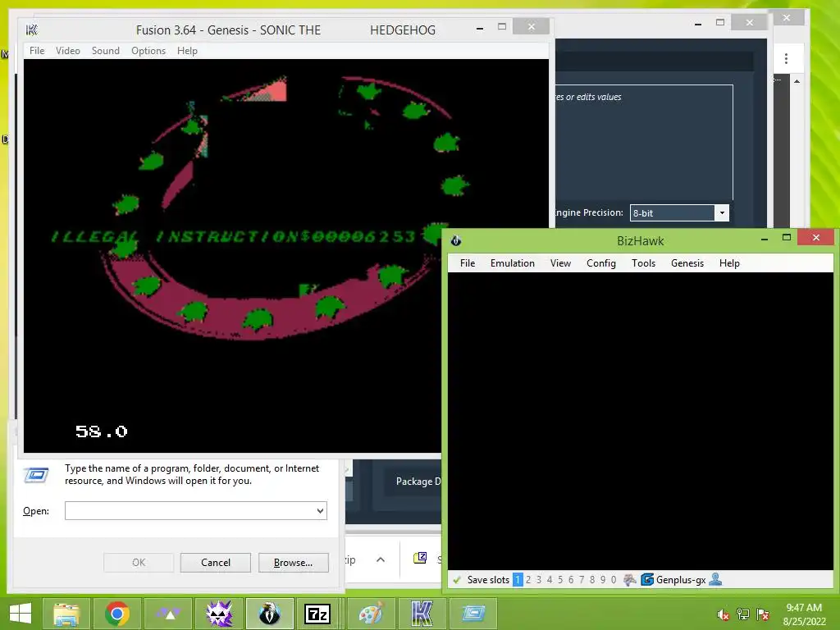
Task: Select save slot 7 in BizHawk
Action: pyautogui.click(x=582, y=580)
